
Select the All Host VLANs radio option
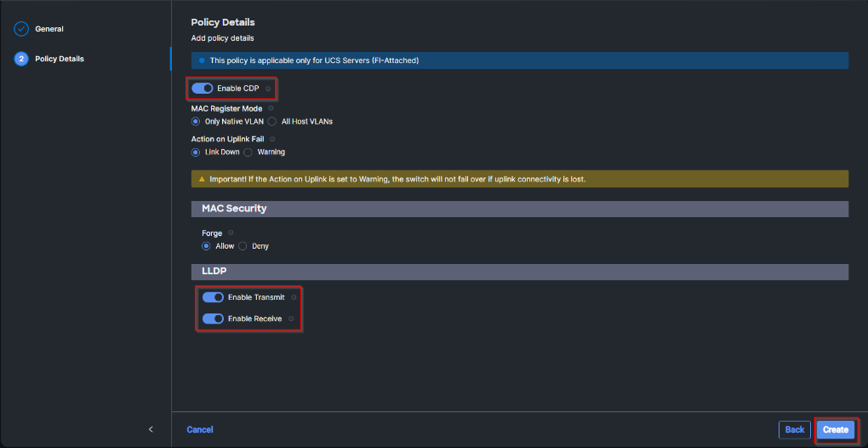tap(273, 122)
